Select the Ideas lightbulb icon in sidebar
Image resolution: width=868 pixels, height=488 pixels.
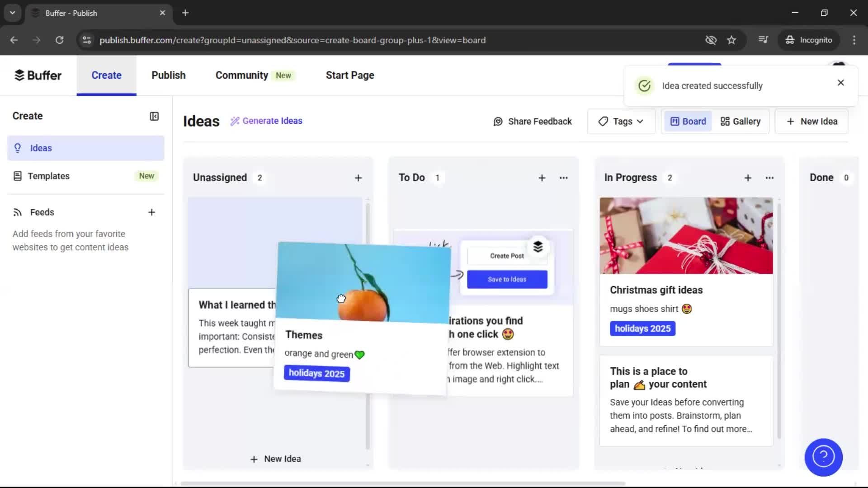(18, 148)
